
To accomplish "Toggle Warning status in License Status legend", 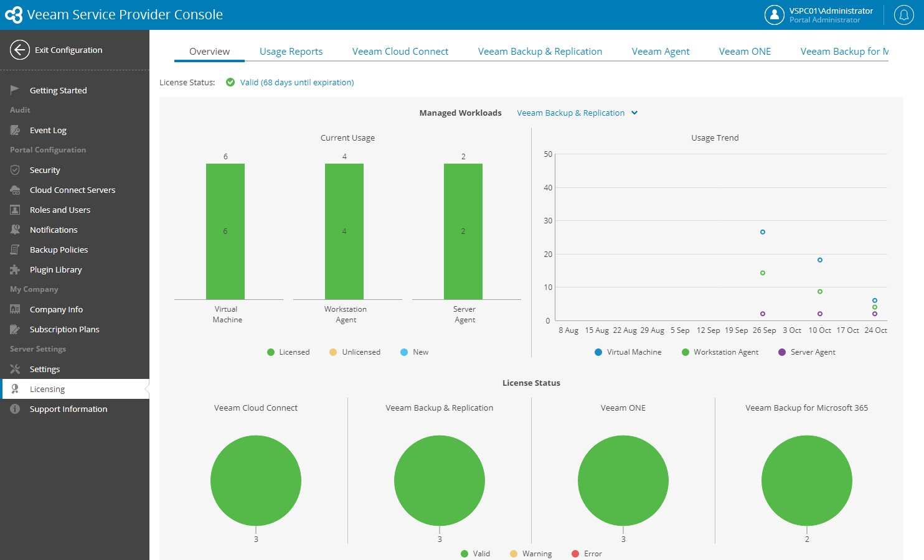I will [530, 554].
